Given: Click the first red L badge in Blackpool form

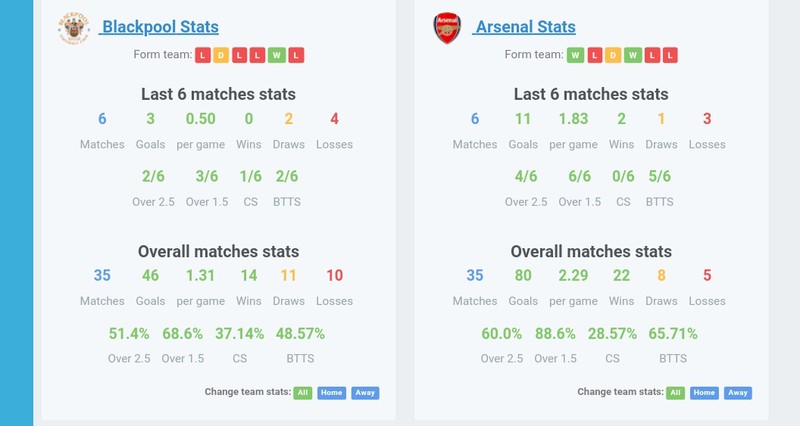Looking at the screenshot, I should tap(203, 55).
